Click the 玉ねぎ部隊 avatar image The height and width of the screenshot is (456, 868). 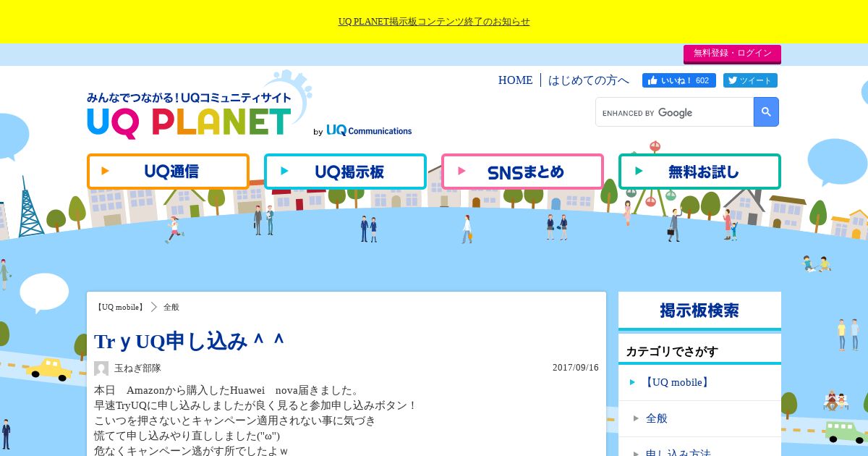click(101, 368)
